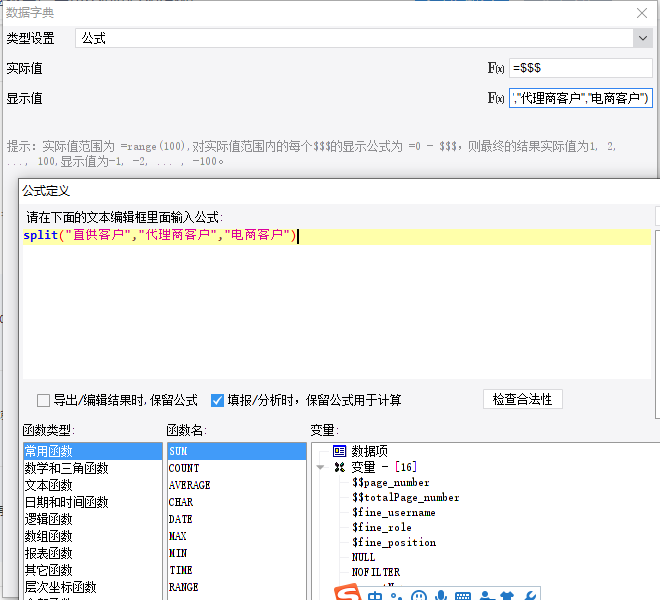Start Sogou voice input microphone

click(441, 595)
